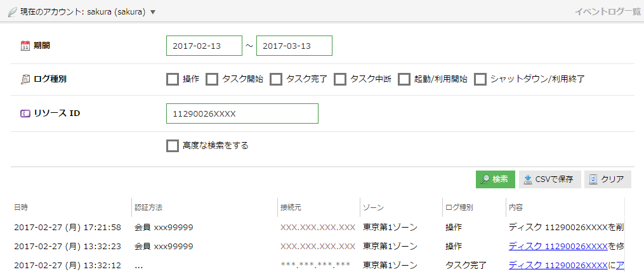Toggle the 起動/利用開始 checkbox
This screenshot has width=644, height=272.
404,79
